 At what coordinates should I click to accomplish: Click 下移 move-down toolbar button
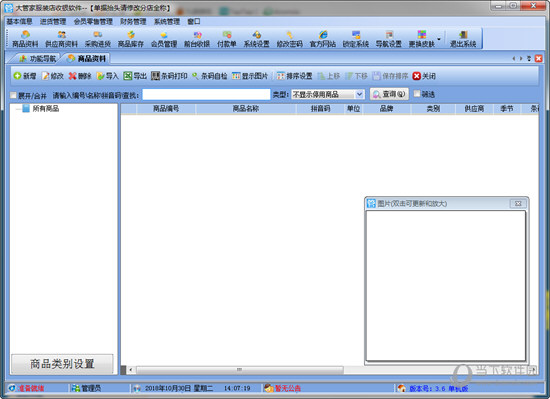point(356,76)
